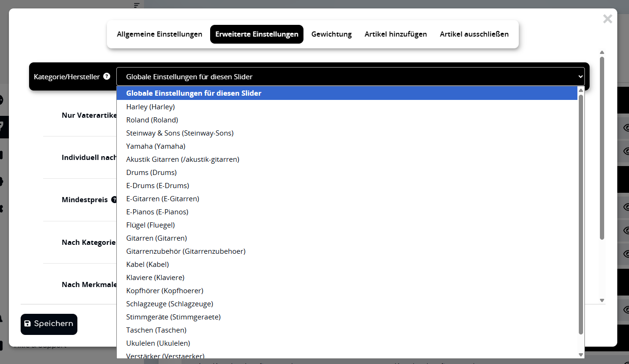Click the dropdown list scrollbar thumb

tap(581, 214)
